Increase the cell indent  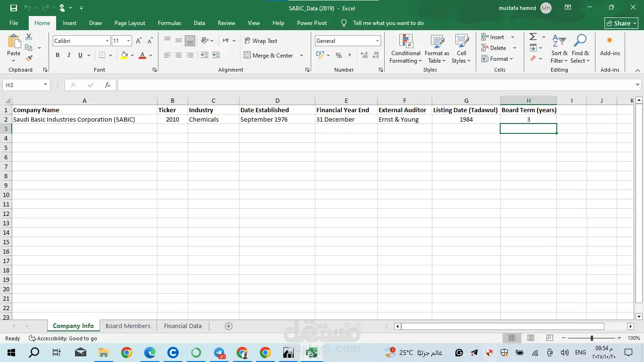pos(215,55)
